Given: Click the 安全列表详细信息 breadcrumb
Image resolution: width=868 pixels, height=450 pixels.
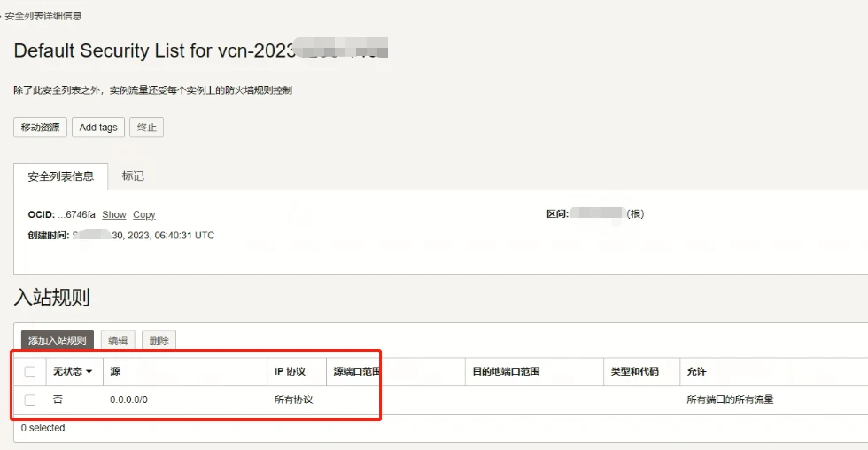Looking at the screenshot, I should pos(43,16).
